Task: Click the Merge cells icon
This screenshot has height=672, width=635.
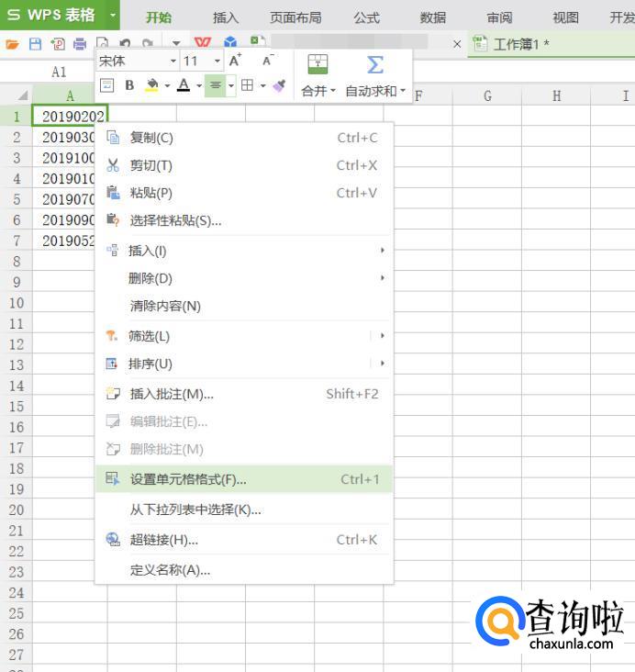Action: pyautogui.click(x=317, y=64)
